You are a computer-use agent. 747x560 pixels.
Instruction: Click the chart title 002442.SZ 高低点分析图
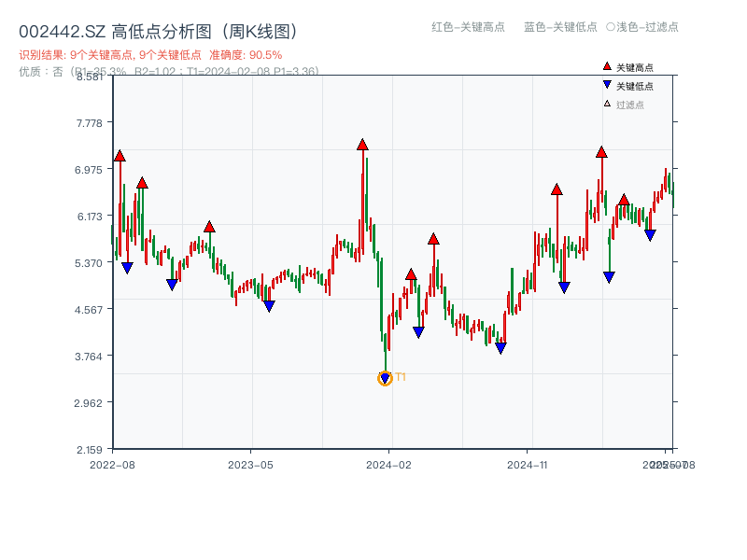tap(159, 32)
